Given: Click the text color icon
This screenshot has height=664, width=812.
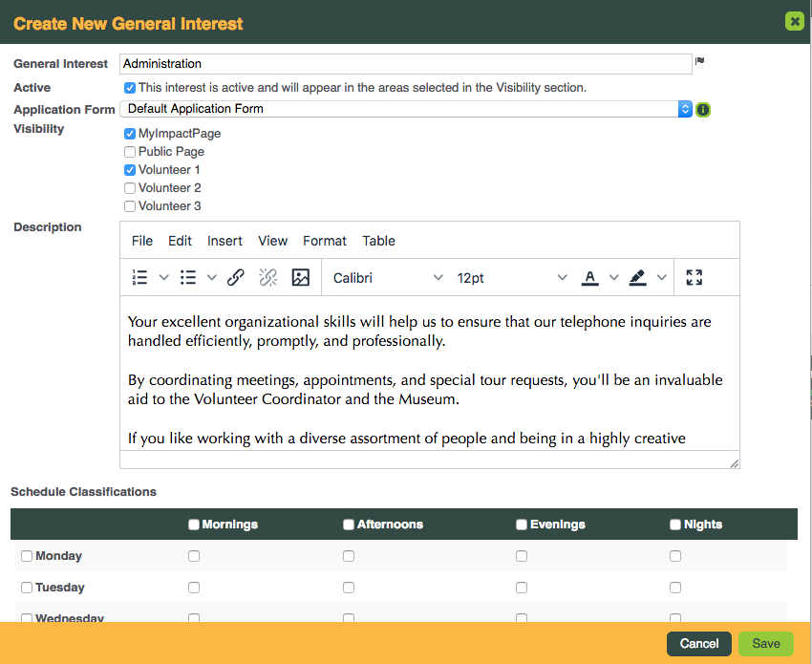Looking at the screenshot, I should coord(589,278).
